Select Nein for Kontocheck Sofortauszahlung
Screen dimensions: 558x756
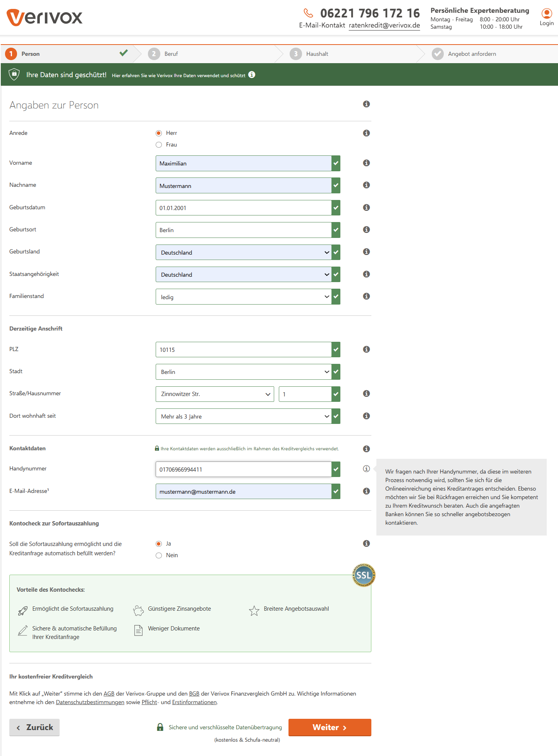(159, 556)
